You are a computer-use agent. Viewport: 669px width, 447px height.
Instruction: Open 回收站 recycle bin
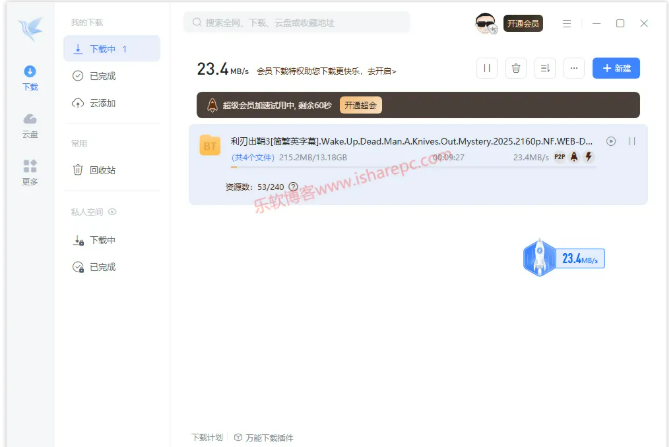(x=102, y=170)
